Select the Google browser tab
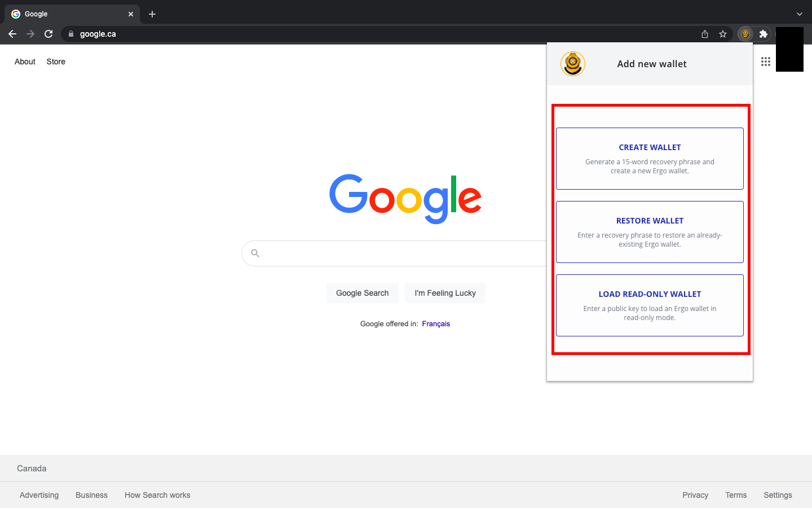 (x=72, y=14)
